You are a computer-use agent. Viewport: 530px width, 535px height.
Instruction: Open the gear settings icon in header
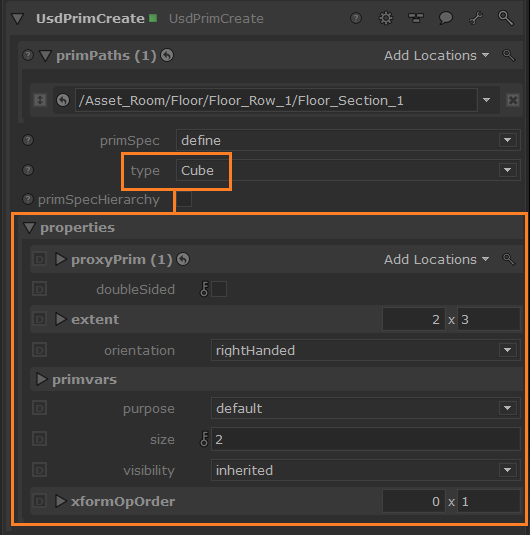[386, 18]
